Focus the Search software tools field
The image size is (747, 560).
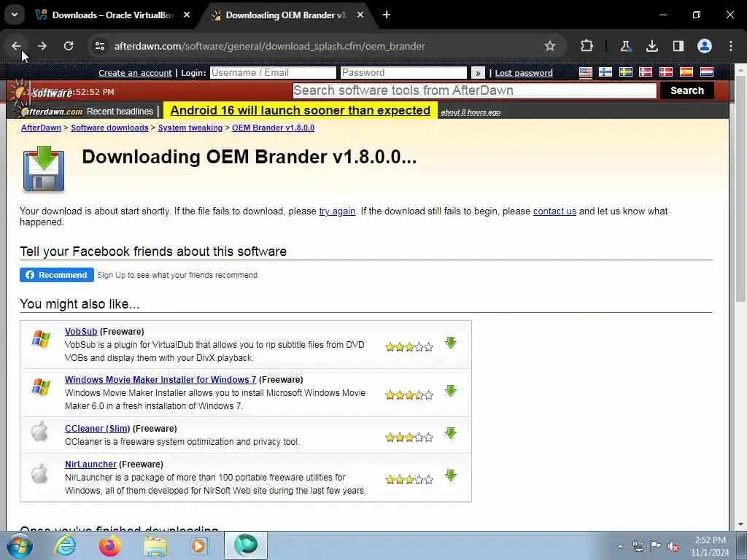point(474,90)
